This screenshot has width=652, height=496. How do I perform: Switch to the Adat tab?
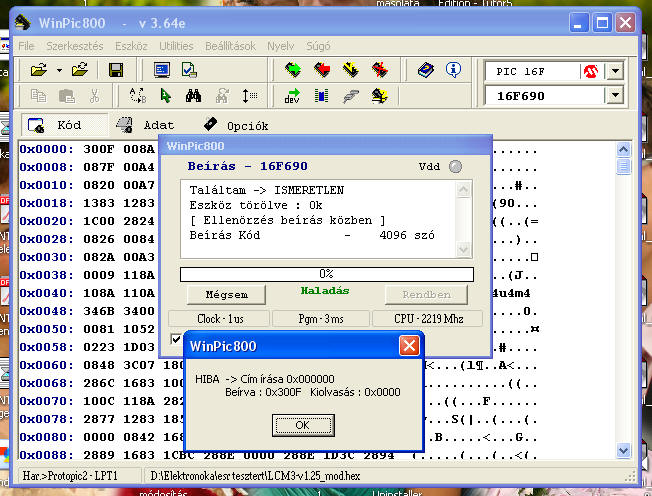(146, 125)
